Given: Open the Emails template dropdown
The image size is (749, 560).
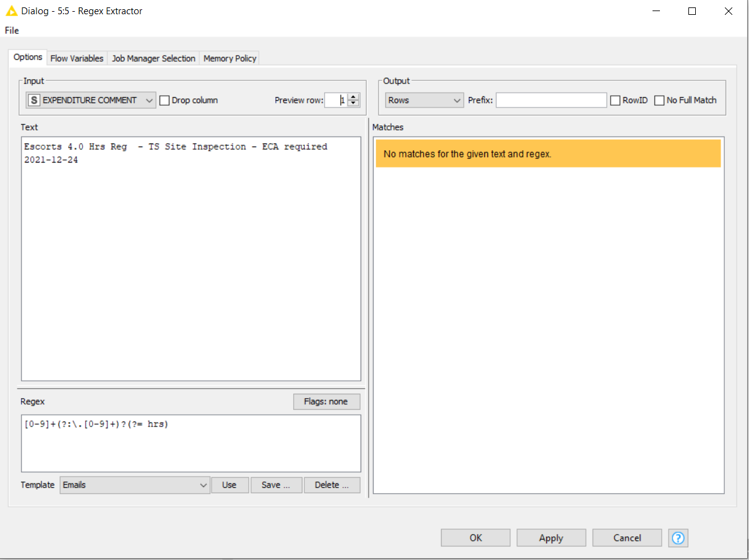Looking at the screenshot, I should click(135, 485).
